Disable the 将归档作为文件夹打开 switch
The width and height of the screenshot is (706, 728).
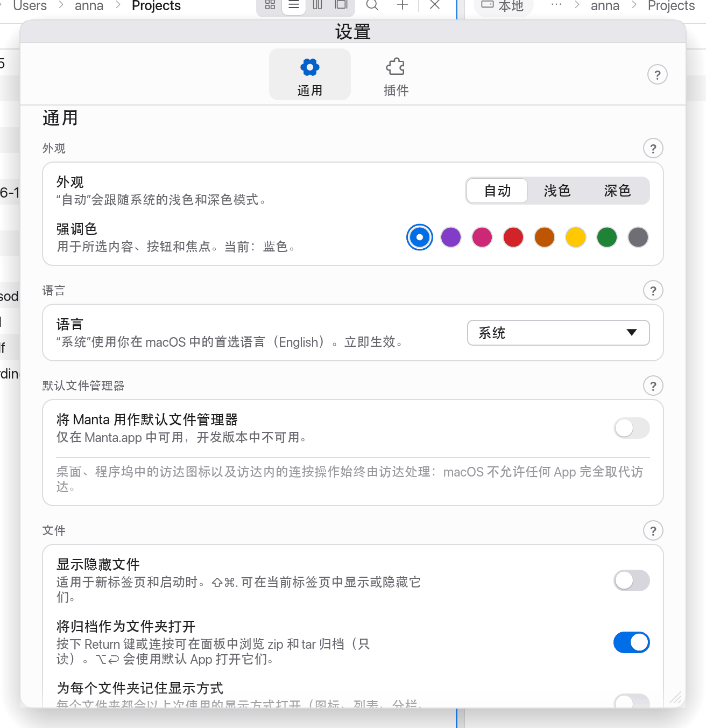click(632, 642)
